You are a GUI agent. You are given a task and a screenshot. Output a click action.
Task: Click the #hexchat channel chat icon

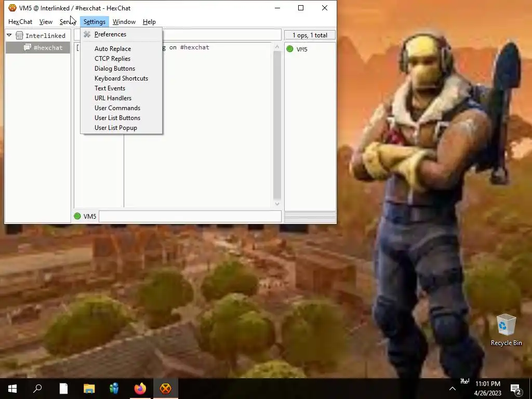(x=28, y=47)
